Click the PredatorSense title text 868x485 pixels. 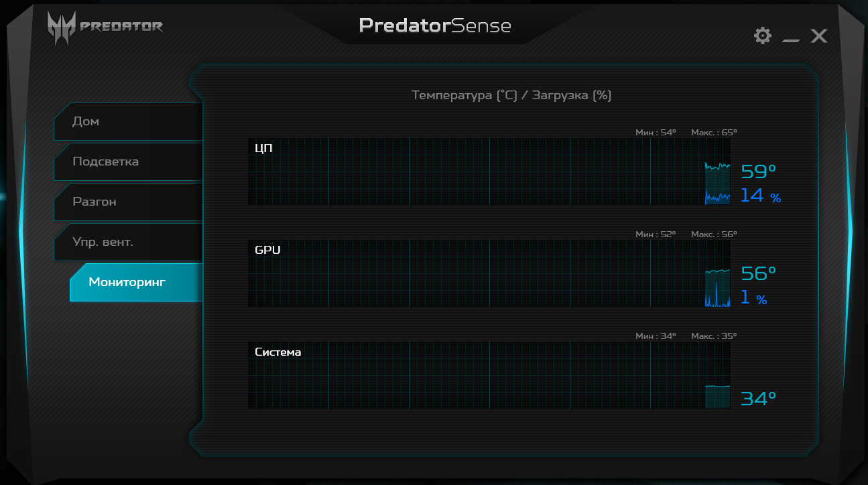(435, 25)
